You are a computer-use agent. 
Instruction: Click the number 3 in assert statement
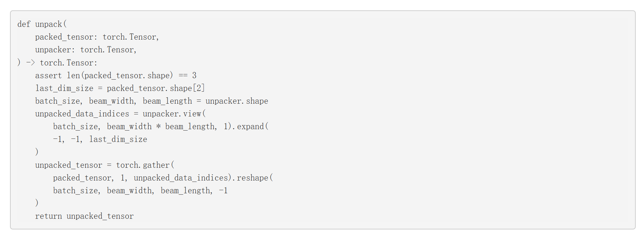tap(194, 75)
